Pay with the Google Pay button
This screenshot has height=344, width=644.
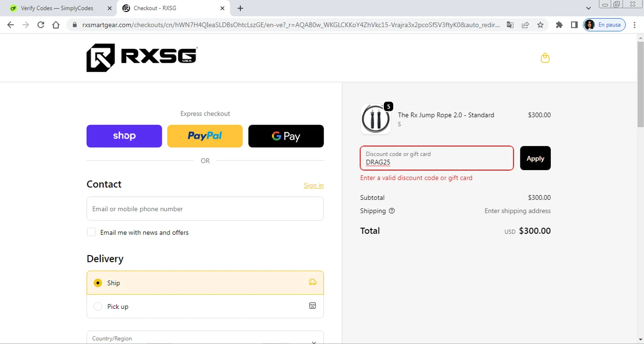(286, 136)
